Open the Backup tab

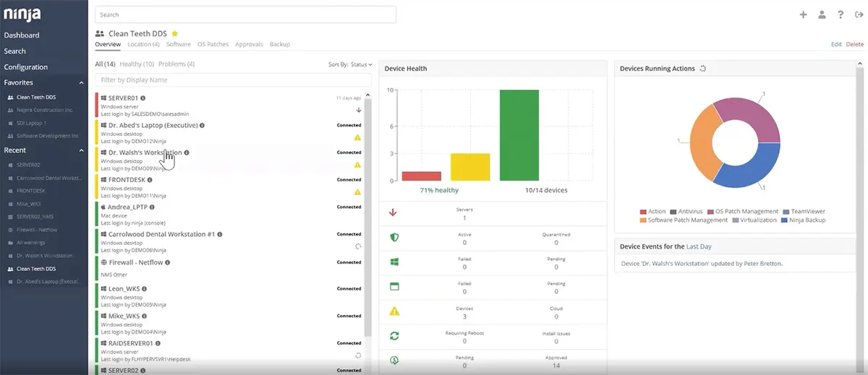tap(280, 44)
